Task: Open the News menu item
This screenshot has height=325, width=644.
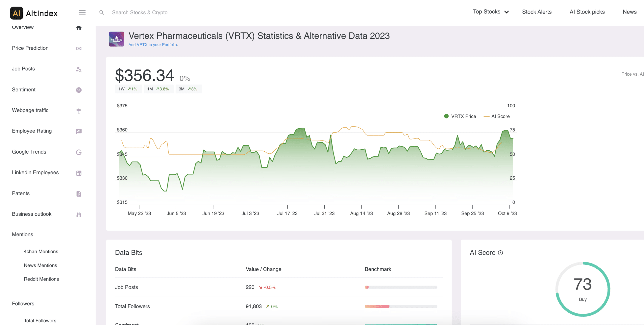Action: click(629, 12)
